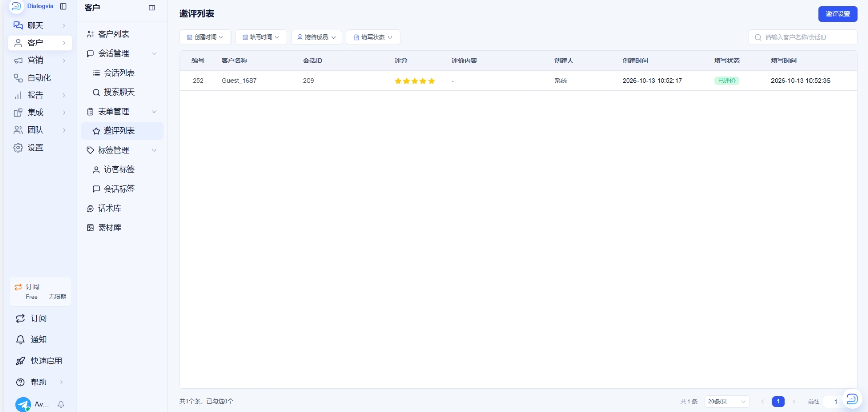Open 填写状态 filter dropdown
Image resolution: width=868 pixels, height=412 pixels.
coord(373,37)
